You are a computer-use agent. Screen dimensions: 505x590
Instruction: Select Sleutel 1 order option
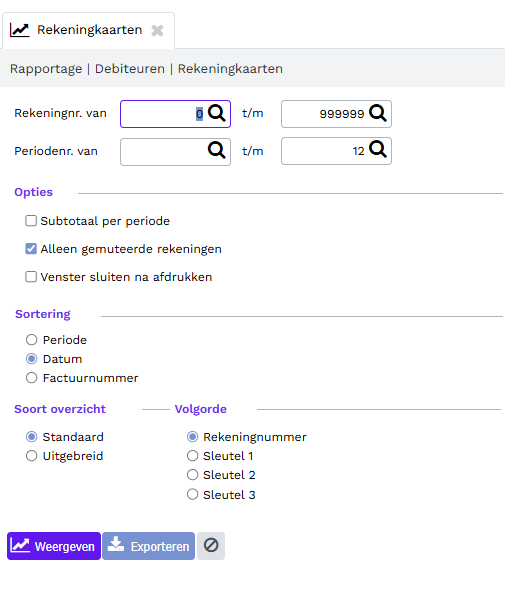(x=192, y=456)
